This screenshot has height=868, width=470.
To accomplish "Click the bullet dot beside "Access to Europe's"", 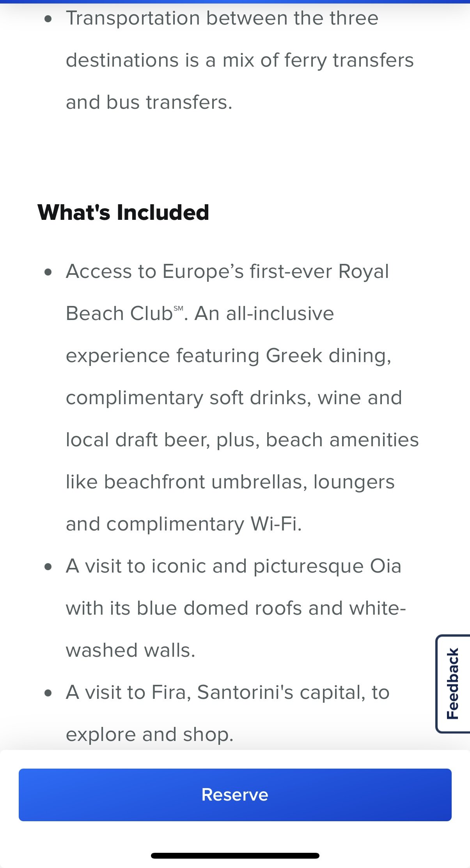I will click(x=48, y=272).
